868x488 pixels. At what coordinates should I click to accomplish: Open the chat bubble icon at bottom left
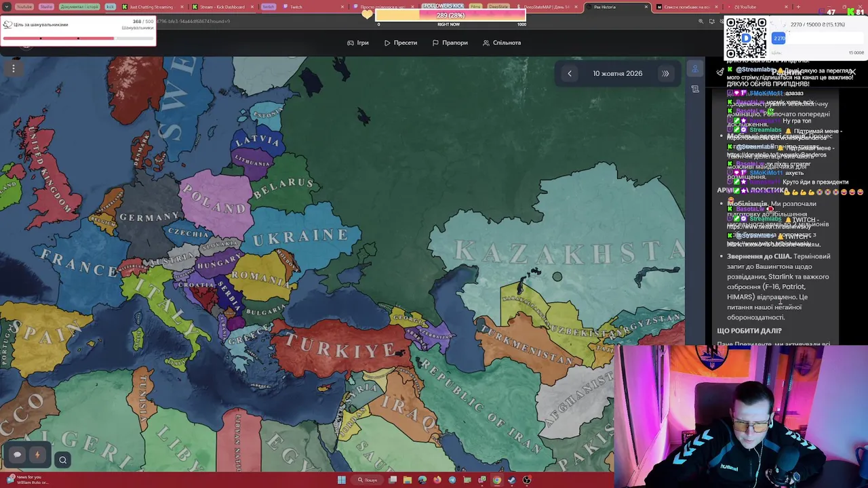18,455
